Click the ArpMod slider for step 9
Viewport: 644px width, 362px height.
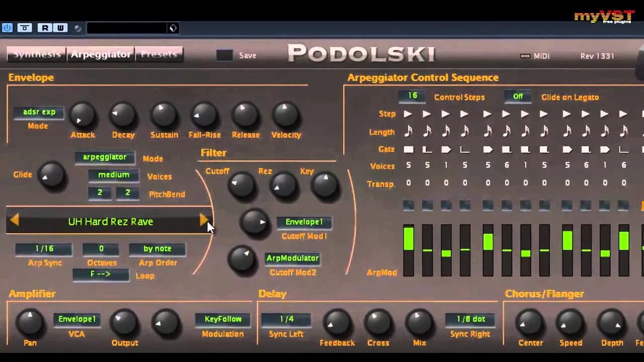coord(567,250)
